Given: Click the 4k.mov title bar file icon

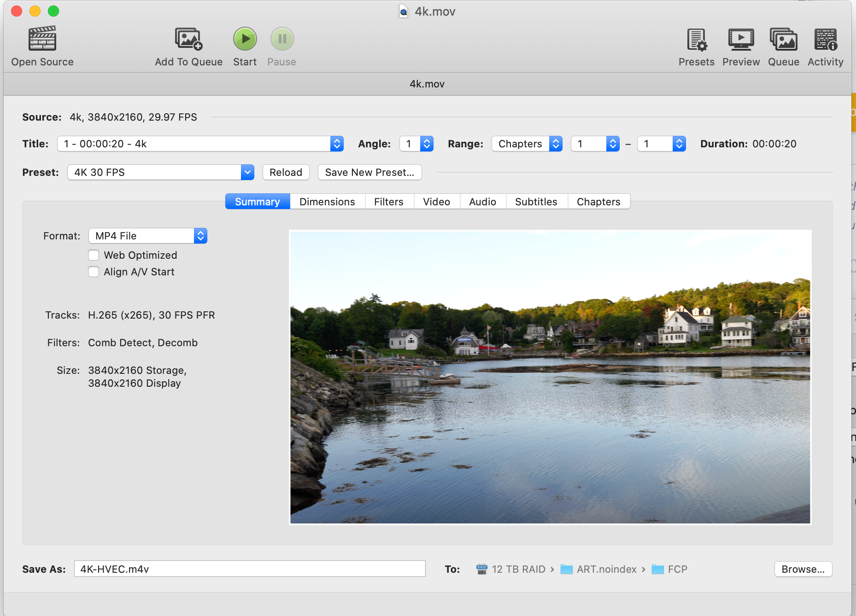Looking at the screenshot, I should point(404,12).
